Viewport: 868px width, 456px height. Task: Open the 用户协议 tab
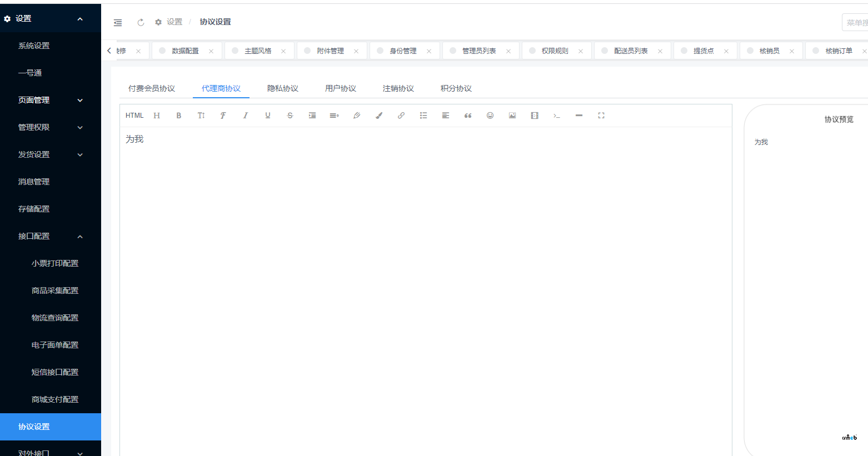pyautogui.click(x=341, y=88)
